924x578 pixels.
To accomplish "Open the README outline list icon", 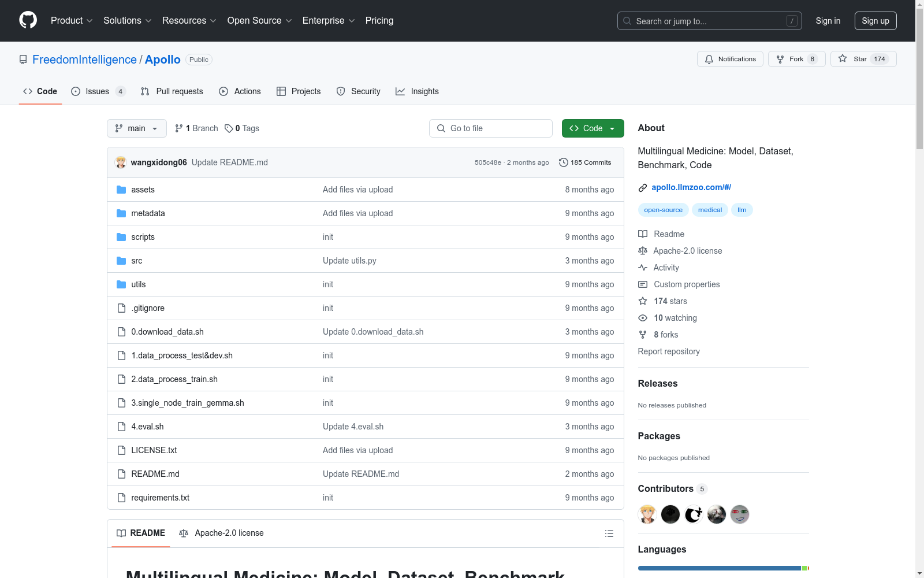I will tap(609, 533).
